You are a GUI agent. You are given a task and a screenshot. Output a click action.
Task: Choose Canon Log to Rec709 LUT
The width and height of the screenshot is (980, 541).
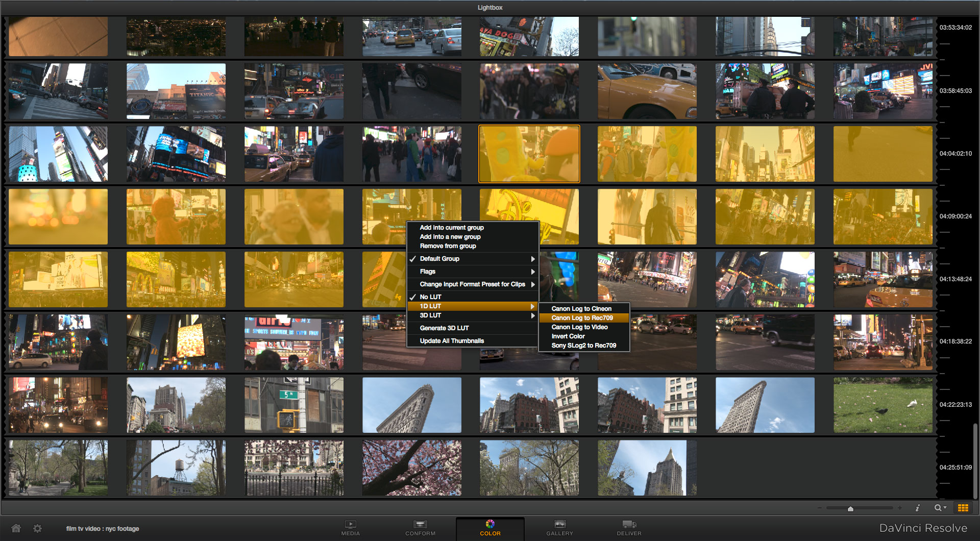[x=582, y=318]
